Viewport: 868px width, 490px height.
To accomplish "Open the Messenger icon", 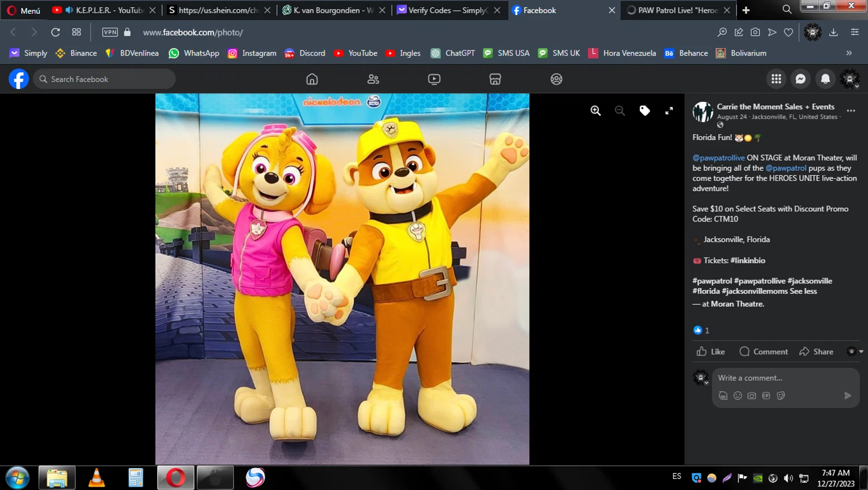I will click(x=801, y=79).
